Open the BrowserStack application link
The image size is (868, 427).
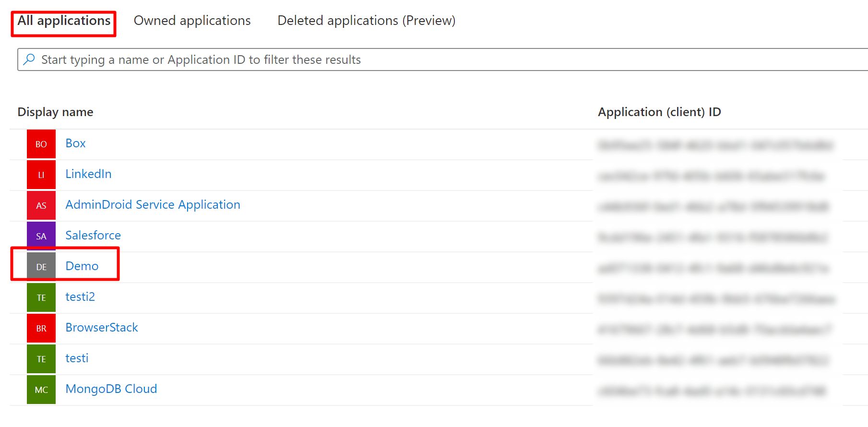click(x=102, y=328)
